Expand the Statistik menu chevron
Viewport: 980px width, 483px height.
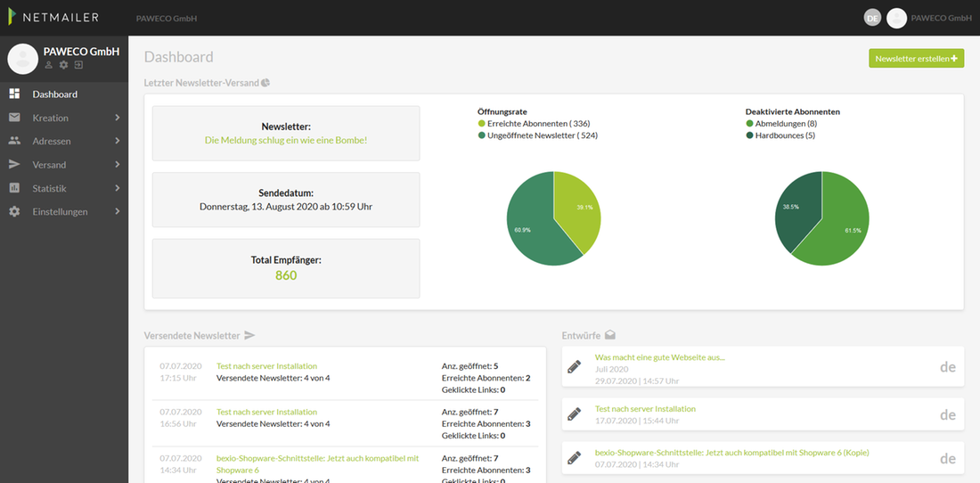[117, 188]
